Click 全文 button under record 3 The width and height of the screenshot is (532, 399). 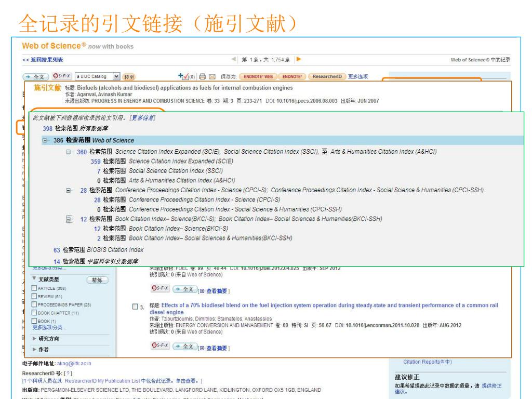tap(185, 347)
